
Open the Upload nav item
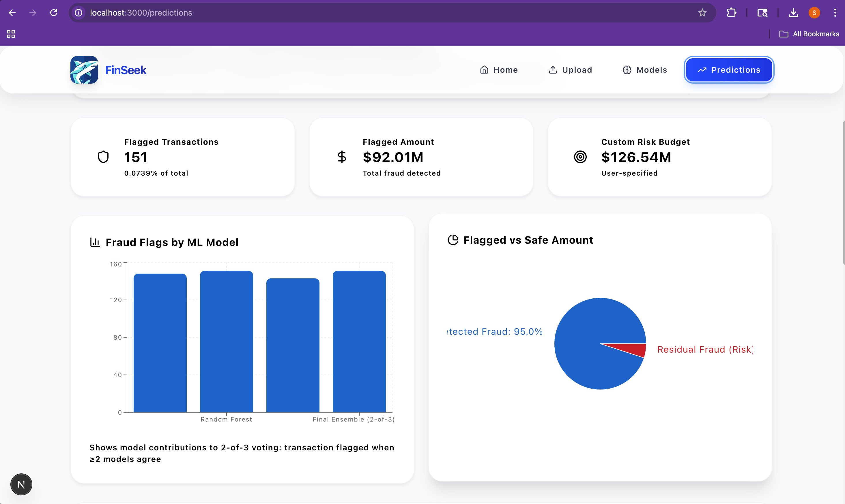coord(570,69)
